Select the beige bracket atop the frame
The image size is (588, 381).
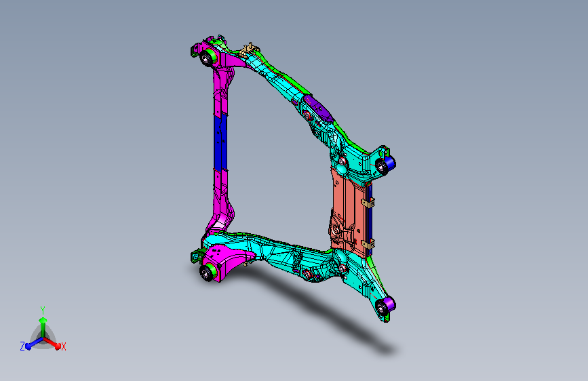[x=250, y=49]
